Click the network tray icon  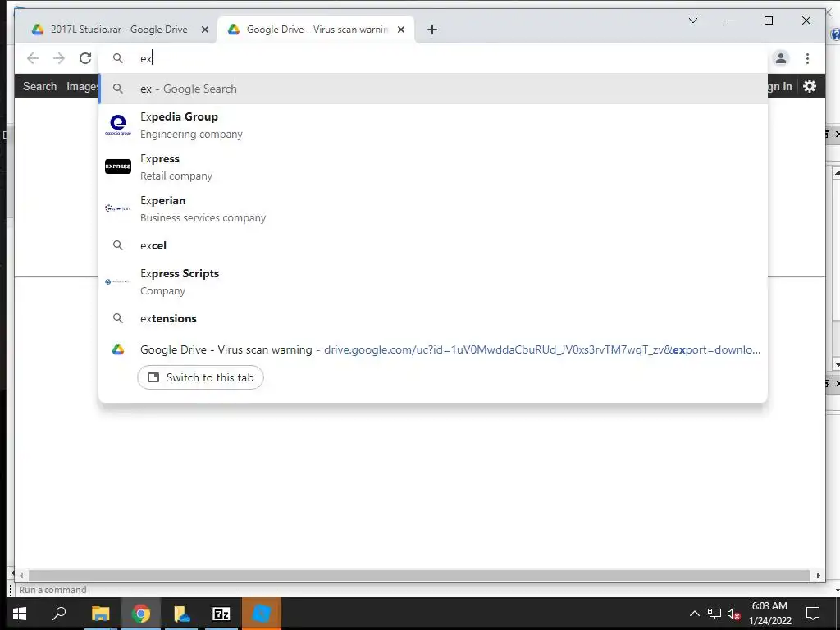click(714, 614)
